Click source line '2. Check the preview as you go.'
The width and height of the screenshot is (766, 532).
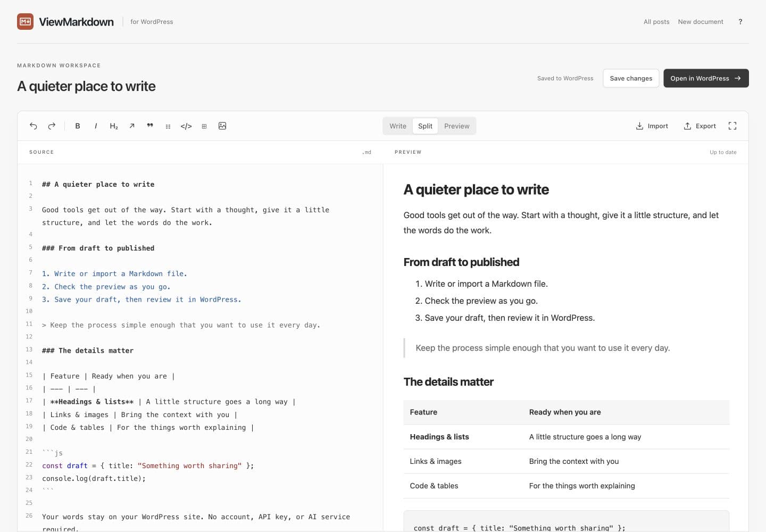click(106, 286)
